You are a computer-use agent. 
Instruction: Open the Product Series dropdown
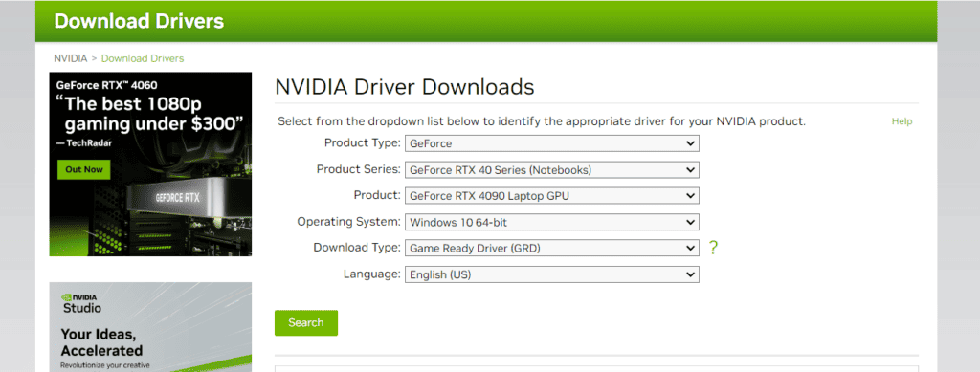click(552, 170)
